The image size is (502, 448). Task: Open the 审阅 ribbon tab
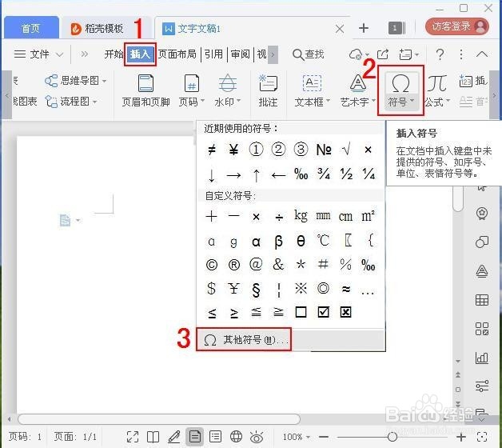point(240,54)
